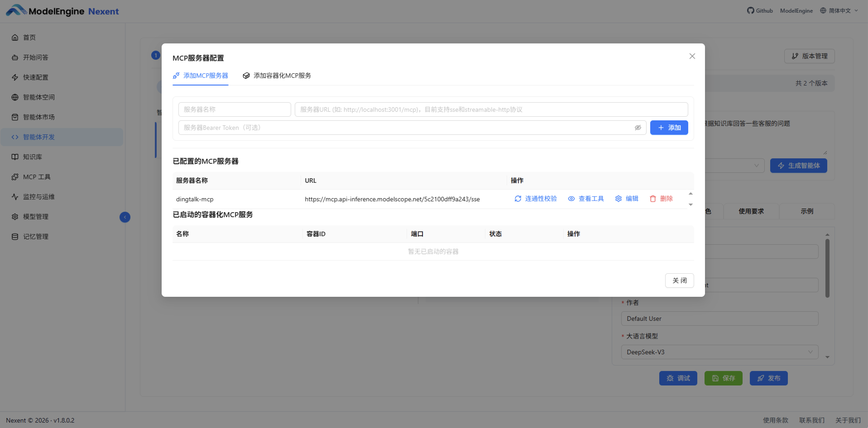Switch to 添加容器化MCP服务 tab
The height and width of the screenshot is (428, 868).
point(277,75)
